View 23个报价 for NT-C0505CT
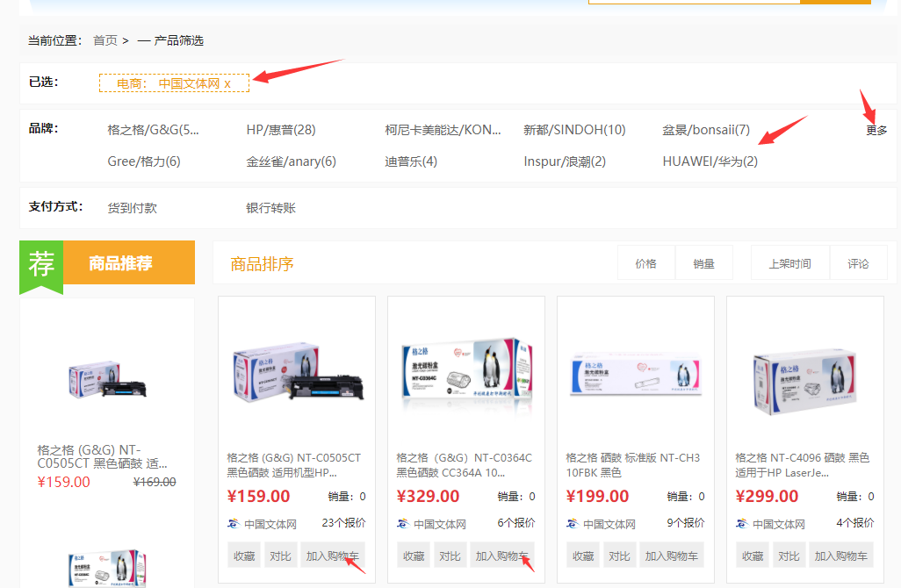This screenshot has height=588, width=901. 343,523
